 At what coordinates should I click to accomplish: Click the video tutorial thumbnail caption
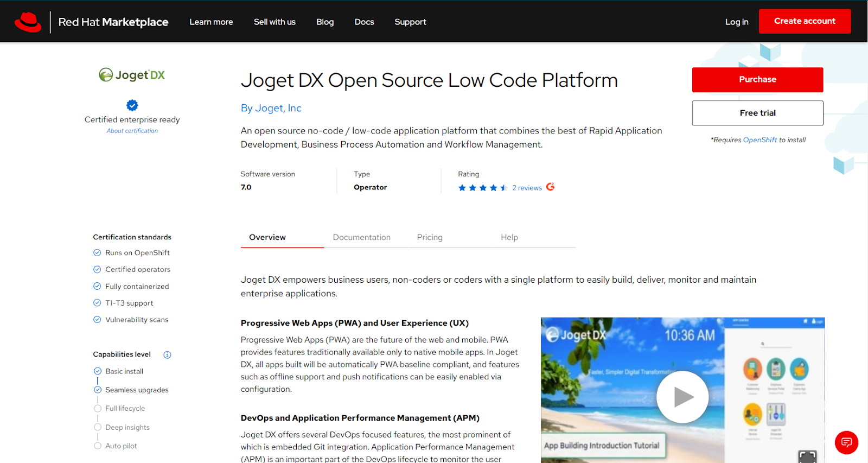pyautogui.click(x=602, y=446)
